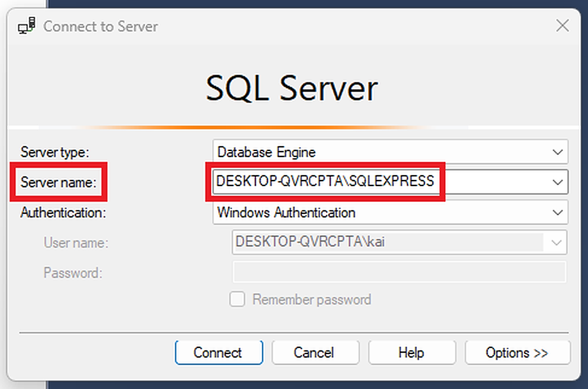Show more settings with Options >>

pos(517,353)
